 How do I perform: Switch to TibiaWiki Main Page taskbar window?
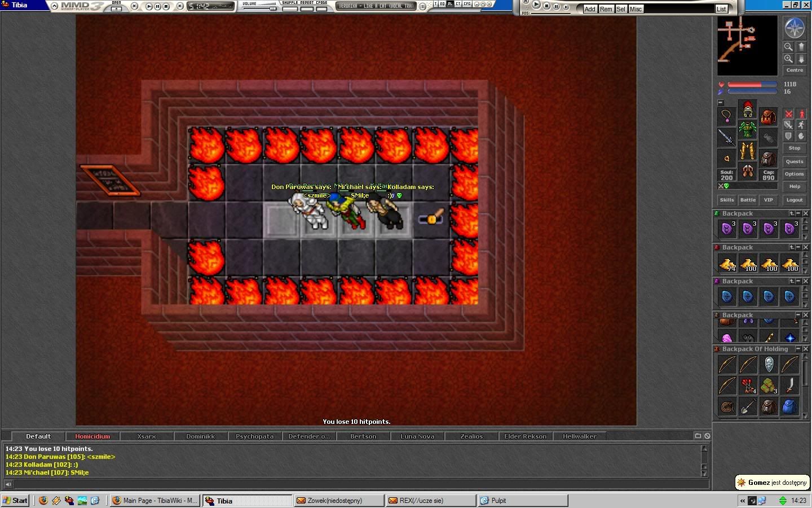[155, 501]
